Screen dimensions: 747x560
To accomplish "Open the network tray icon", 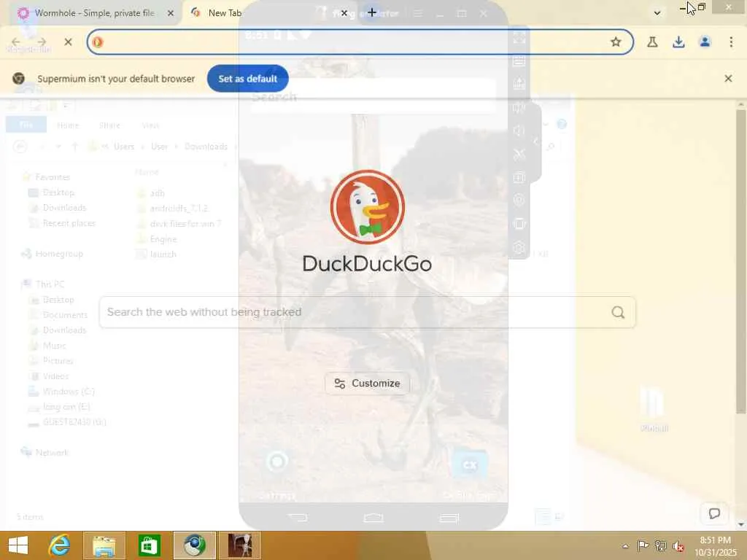I will [x=660, y=545].
